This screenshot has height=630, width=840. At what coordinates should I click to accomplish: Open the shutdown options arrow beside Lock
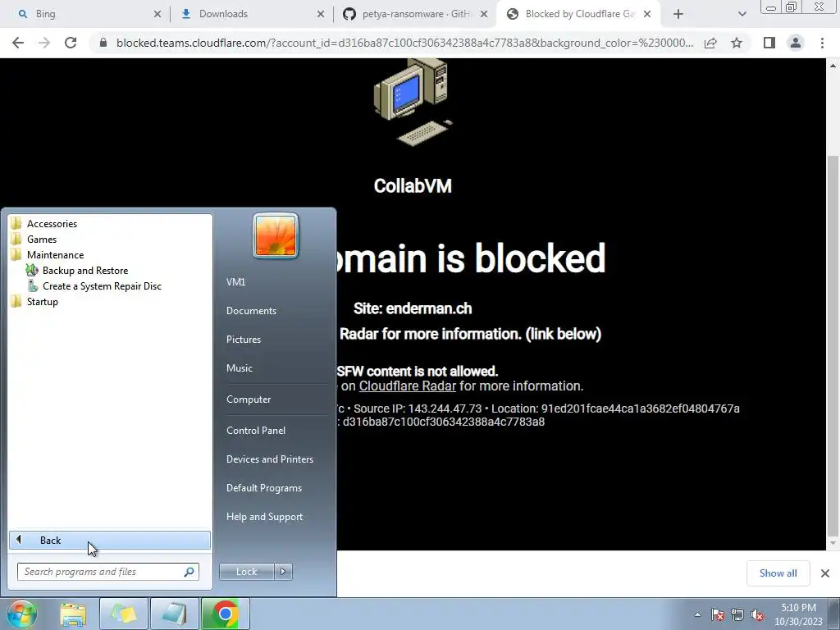tap(283, 572)
